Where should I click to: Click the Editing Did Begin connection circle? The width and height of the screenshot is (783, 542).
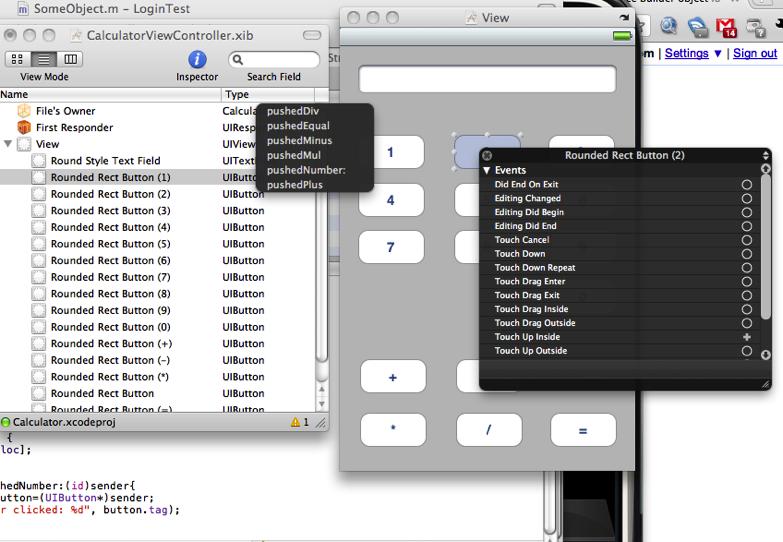coord(747,212)
